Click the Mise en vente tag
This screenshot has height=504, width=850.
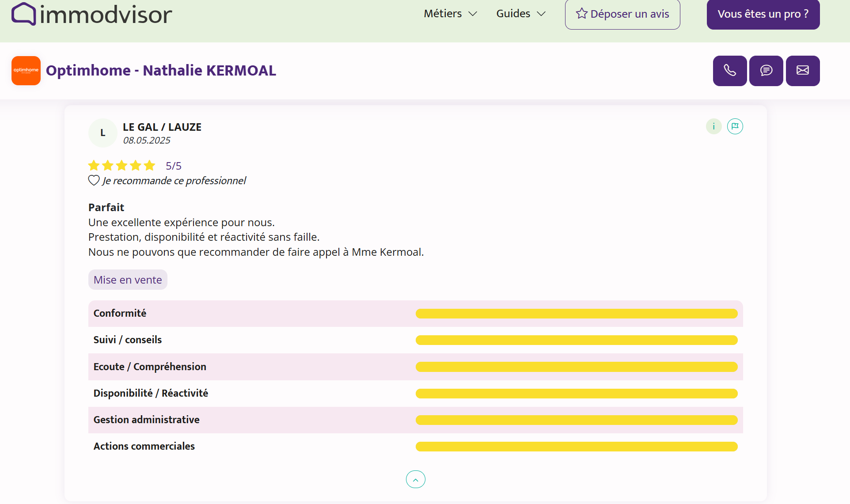click(x=128, y=280)
